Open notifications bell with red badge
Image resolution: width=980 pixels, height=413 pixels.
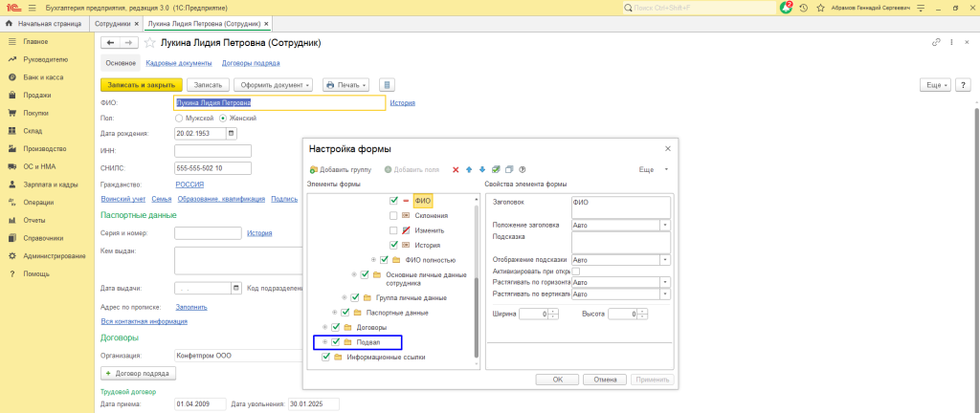tap(787, 8)
